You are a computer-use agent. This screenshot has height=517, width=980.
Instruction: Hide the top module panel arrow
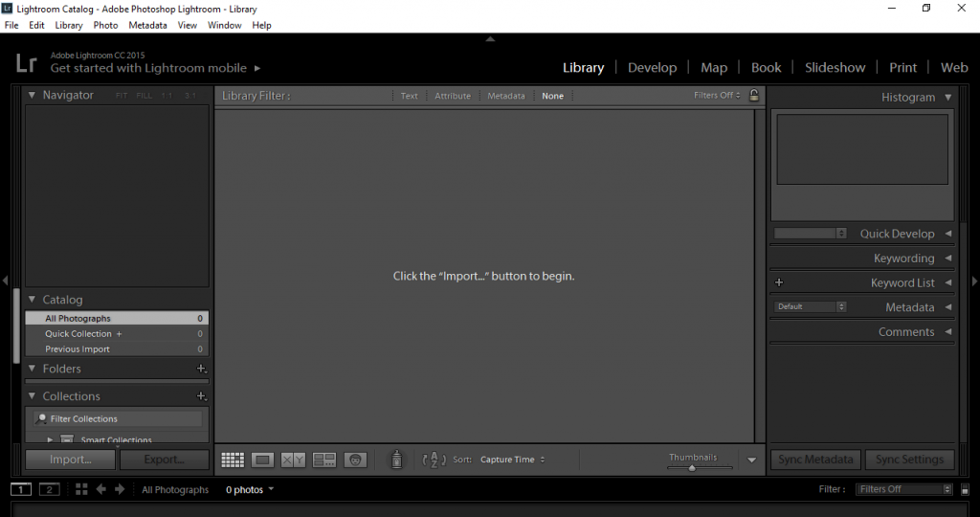click(x=491, y=38)
